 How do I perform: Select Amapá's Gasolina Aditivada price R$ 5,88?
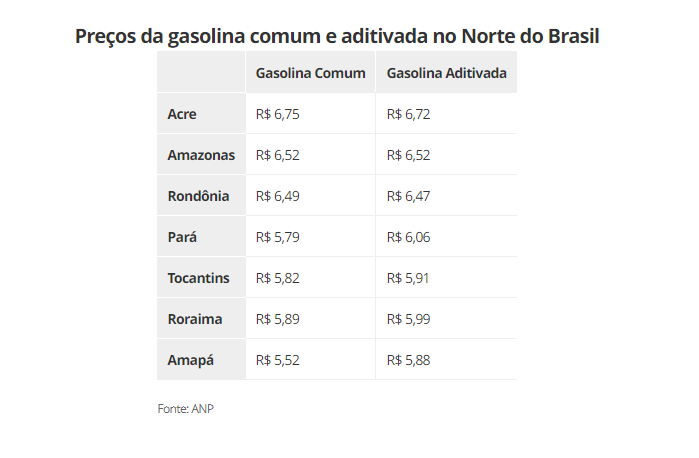pos(408,360)
